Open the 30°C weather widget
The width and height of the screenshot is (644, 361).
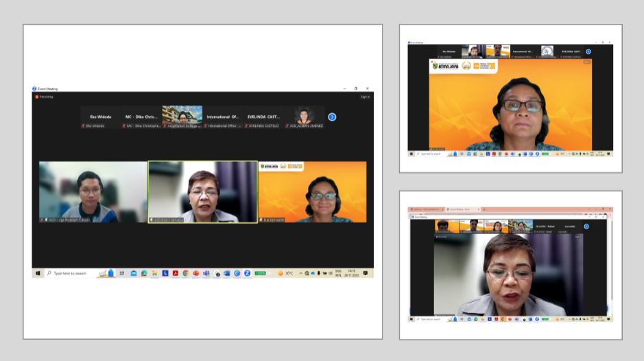(286, 273)
